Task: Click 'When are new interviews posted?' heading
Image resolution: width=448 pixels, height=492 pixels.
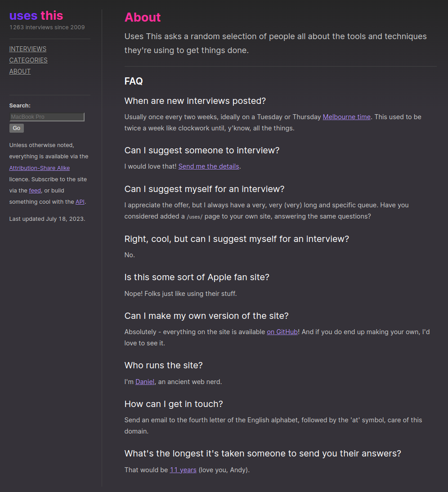Action: (195, 101)
